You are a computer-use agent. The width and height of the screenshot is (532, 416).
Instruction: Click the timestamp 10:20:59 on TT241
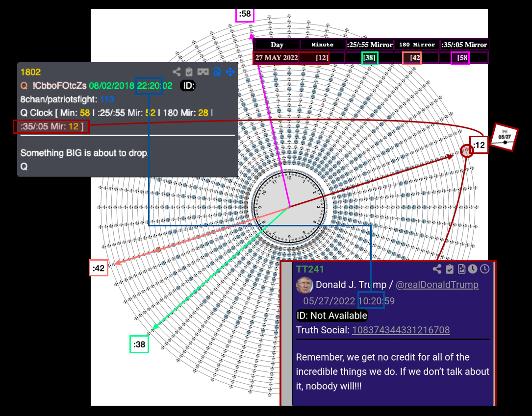coord(376,301)
